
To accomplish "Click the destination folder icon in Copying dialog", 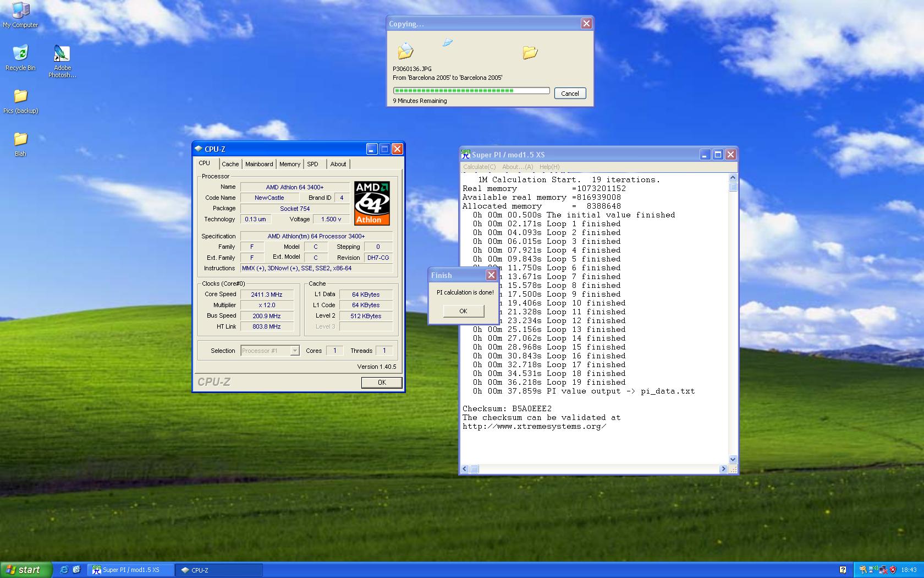I will (x=530, y=52).
